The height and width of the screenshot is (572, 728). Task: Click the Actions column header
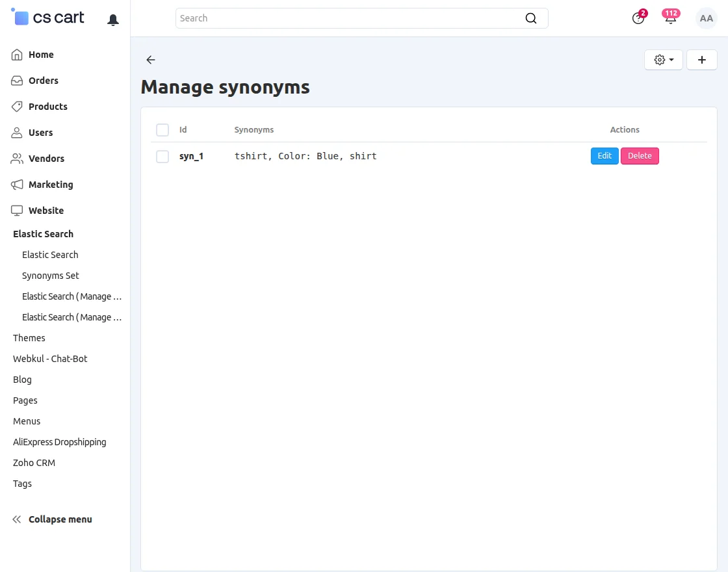(x=625, y=130)
